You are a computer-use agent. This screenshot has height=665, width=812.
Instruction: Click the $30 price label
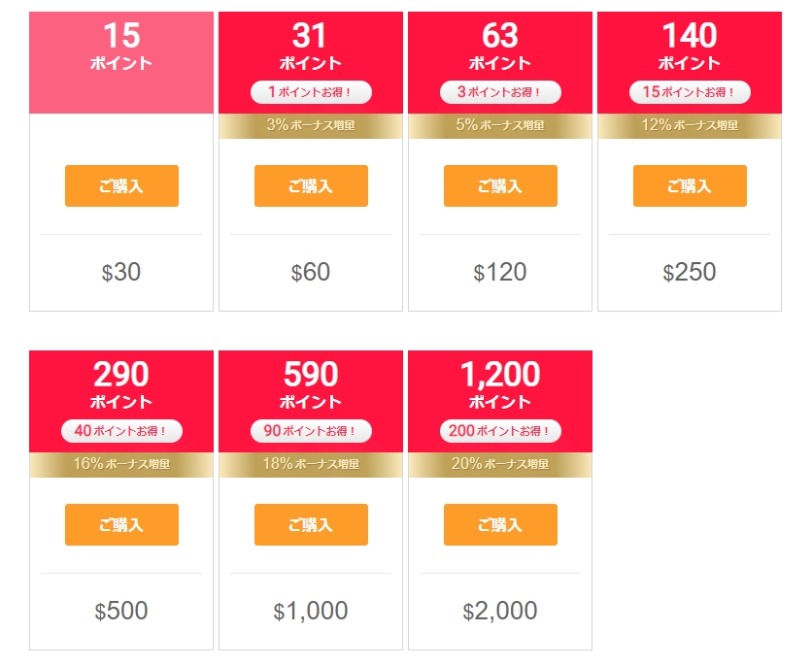point(121,273)
